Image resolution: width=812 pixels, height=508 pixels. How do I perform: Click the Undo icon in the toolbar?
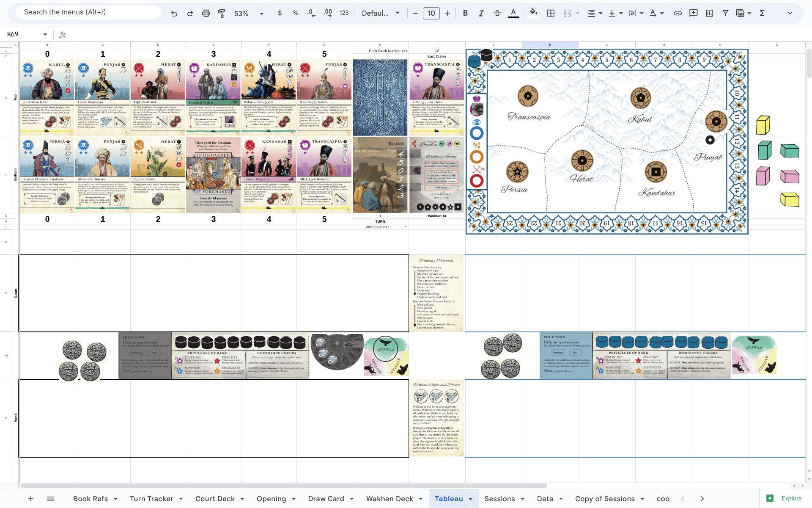(174, 13)
